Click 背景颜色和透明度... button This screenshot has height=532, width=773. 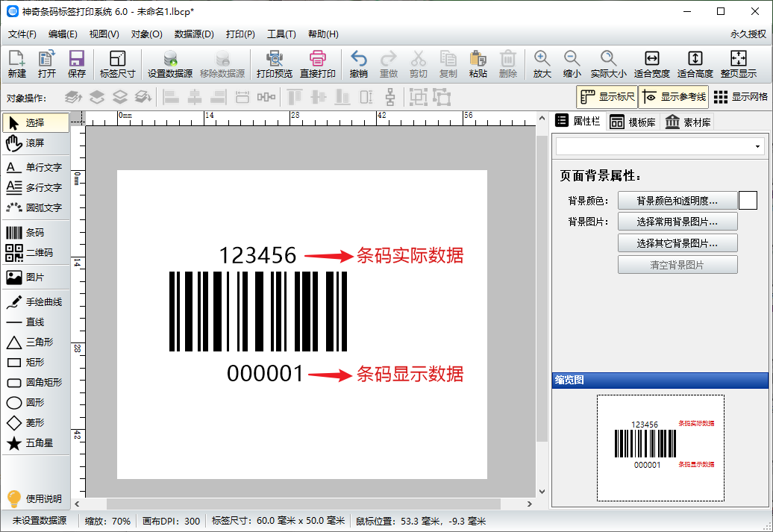[677, 201]
